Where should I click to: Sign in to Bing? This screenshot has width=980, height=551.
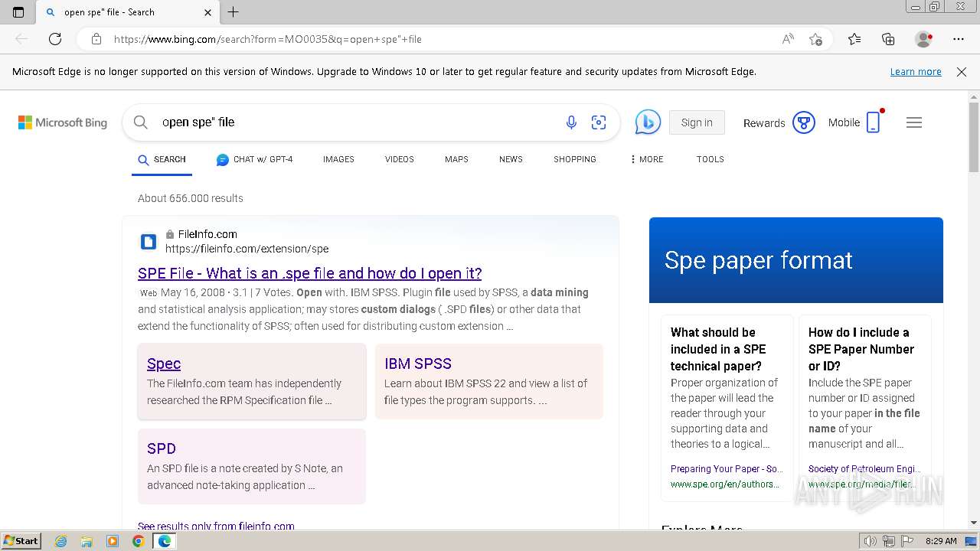point(697,122)
